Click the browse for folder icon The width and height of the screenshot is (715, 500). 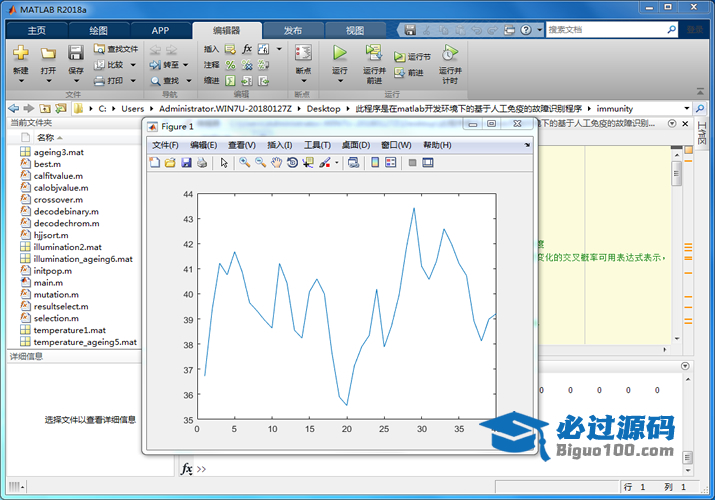(61, 108)
